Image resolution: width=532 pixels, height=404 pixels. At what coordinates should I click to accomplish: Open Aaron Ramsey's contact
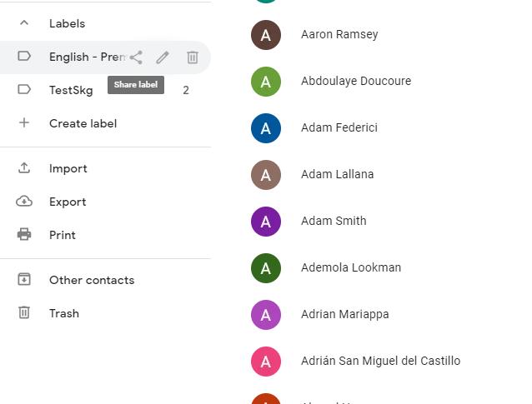click(x=339, y=34)
